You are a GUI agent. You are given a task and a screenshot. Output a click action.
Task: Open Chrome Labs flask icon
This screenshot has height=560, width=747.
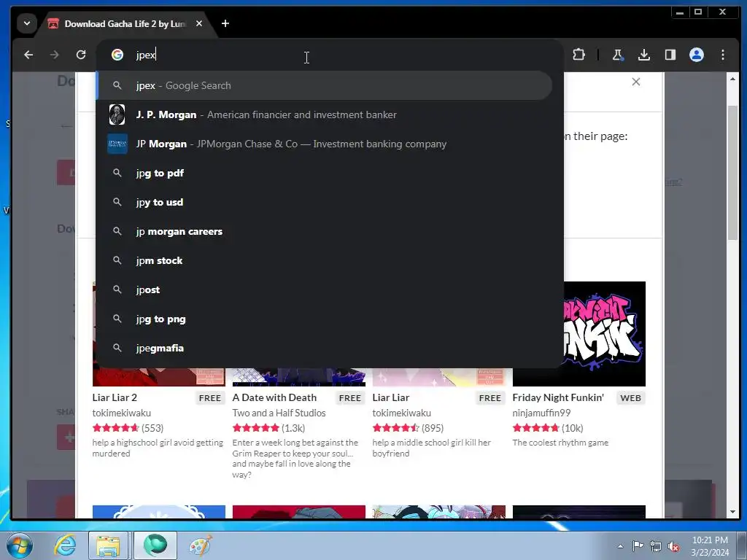tap(617, 55)
